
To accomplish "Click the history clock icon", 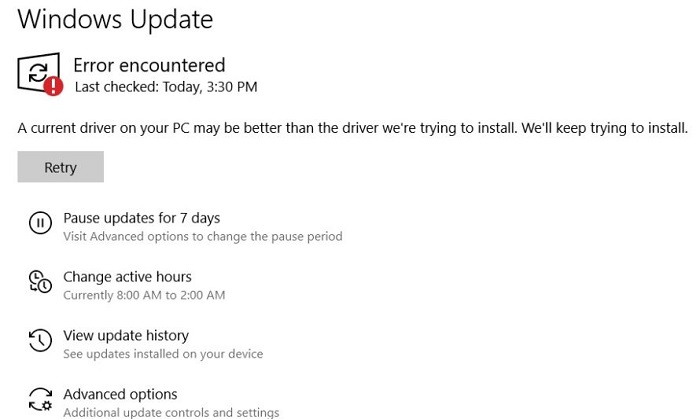I will pyautogui.click(x=40, y=341).
